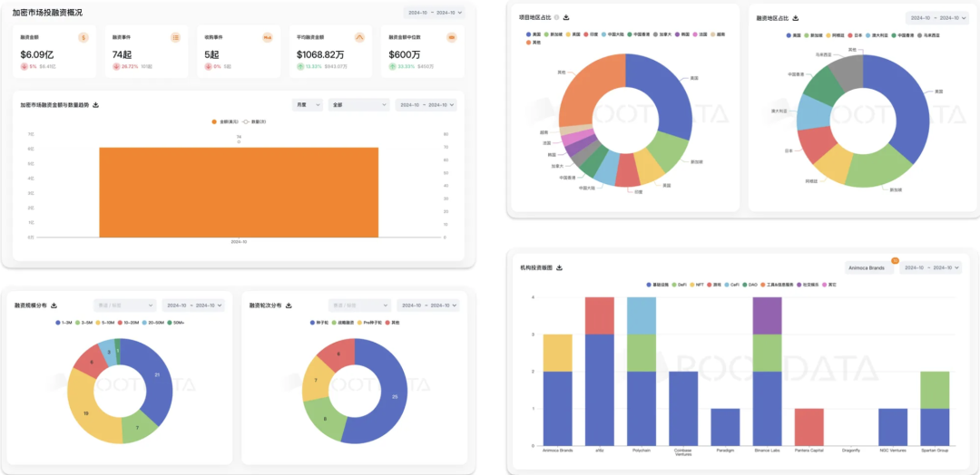Open info icon beside 项目地区占比 title
The image size is (980, 475).
point(557,17)
